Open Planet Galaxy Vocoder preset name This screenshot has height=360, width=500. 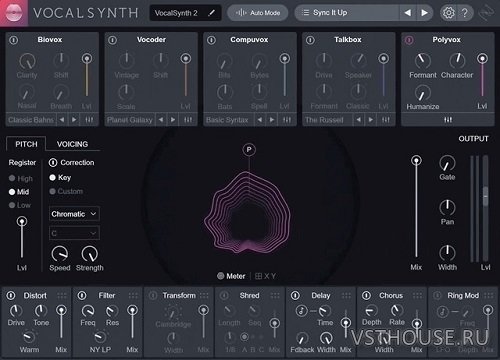pos(130,120)
